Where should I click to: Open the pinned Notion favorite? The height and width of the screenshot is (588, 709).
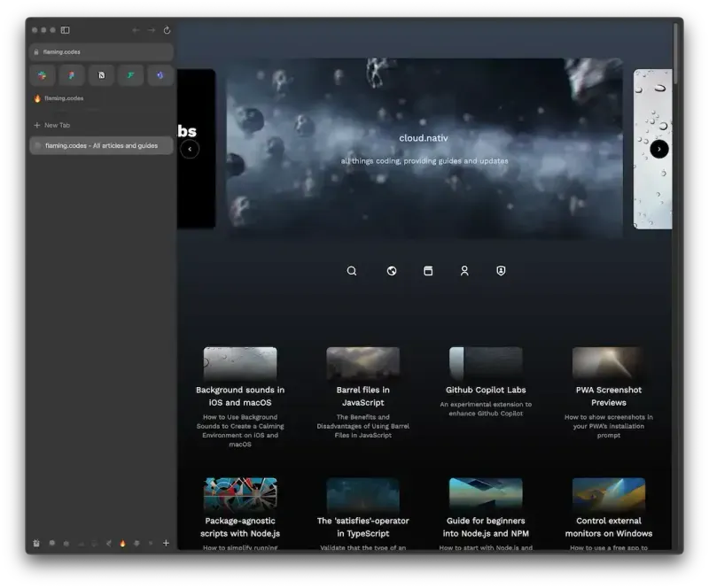click(x=101, y=75)
